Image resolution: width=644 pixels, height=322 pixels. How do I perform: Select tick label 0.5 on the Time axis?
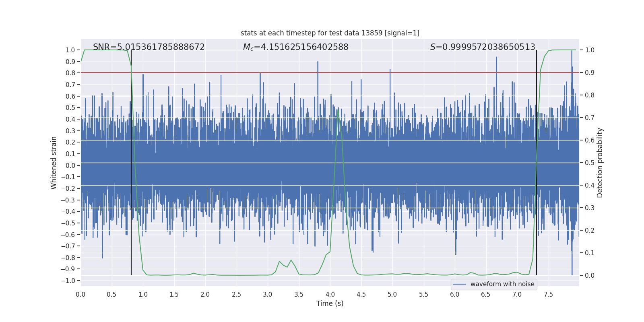click(111, 295)
